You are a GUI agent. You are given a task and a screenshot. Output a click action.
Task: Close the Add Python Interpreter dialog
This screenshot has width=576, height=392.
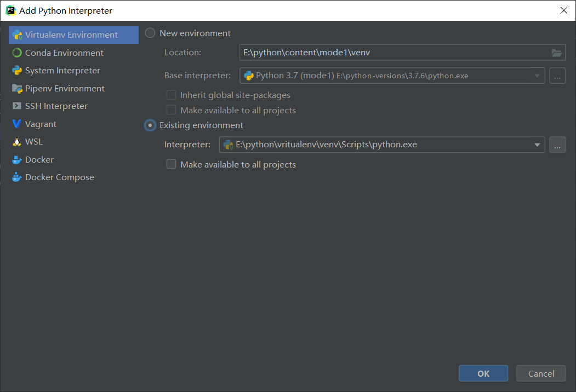tap(564, 10)
